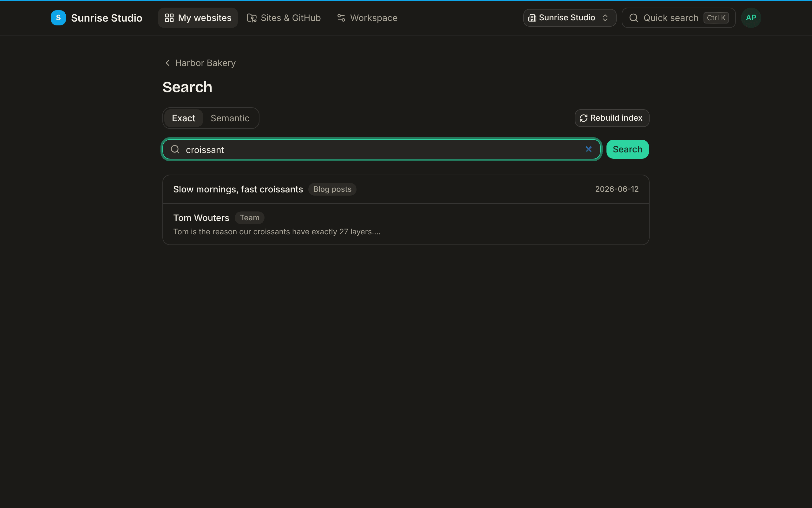Open result Slow mornings, fast croissants
The image size is (812, 508).
(406, 189)
